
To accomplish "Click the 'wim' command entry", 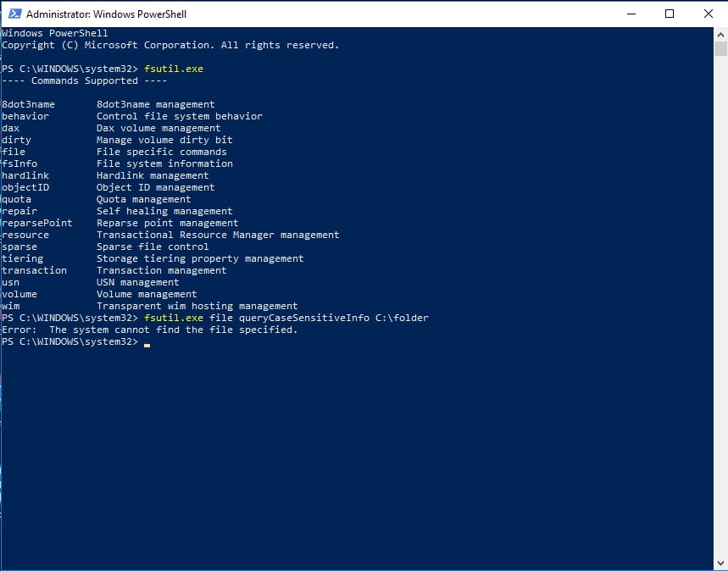I will tap(10, 307).
